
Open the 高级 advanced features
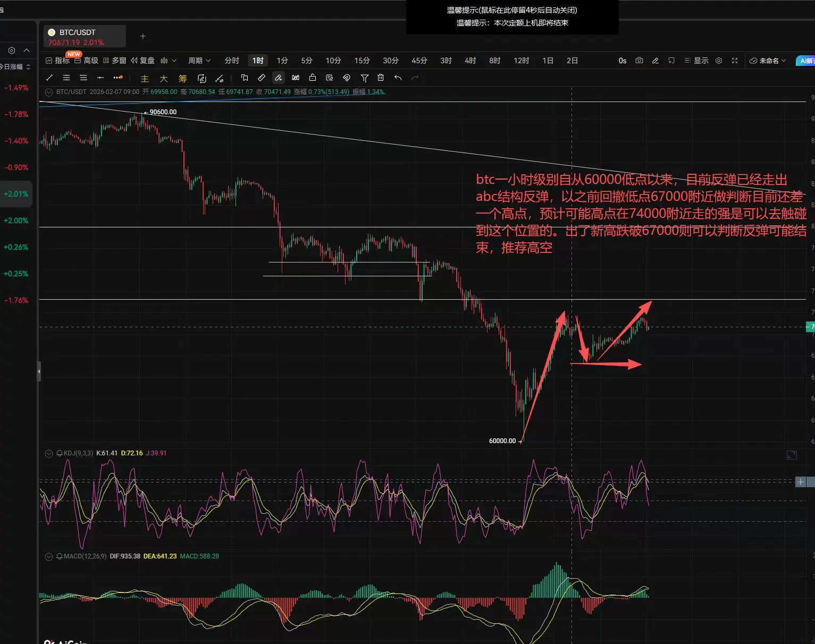[86, 61]
